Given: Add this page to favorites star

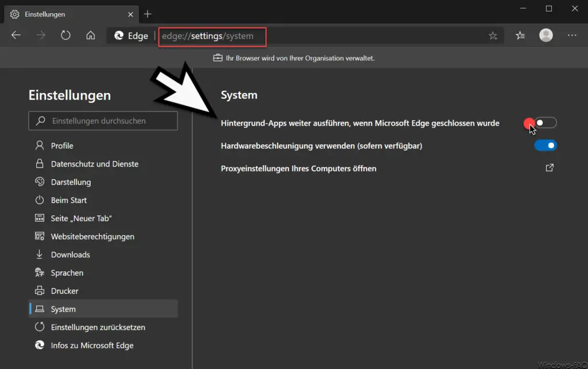Looking at the screenshot, I should (493, 36).
